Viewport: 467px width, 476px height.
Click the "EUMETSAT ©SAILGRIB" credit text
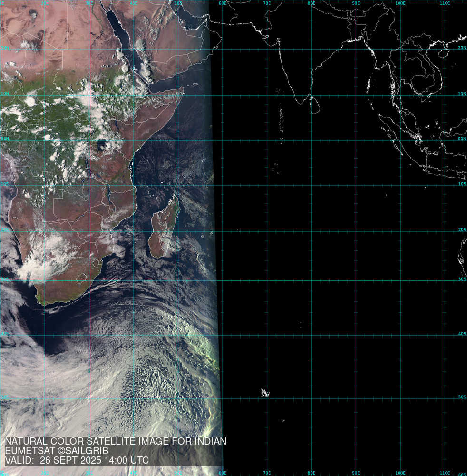pyautogui.click(x=57, y=451)
